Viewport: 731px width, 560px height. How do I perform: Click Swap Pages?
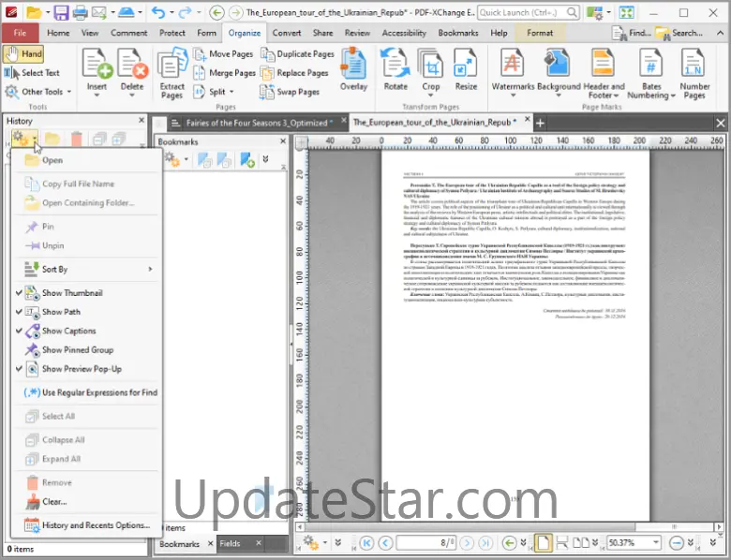(x=290, y=92)
